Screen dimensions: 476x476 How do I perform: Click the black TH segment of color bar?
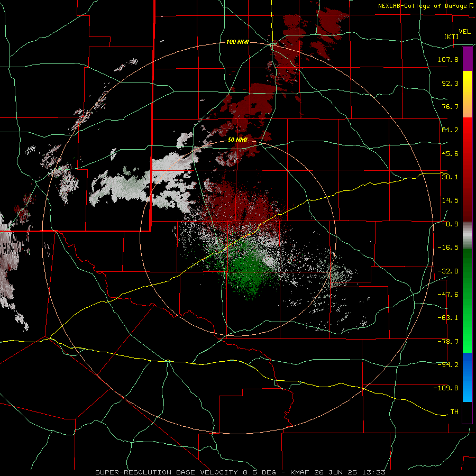coord(467,413)
